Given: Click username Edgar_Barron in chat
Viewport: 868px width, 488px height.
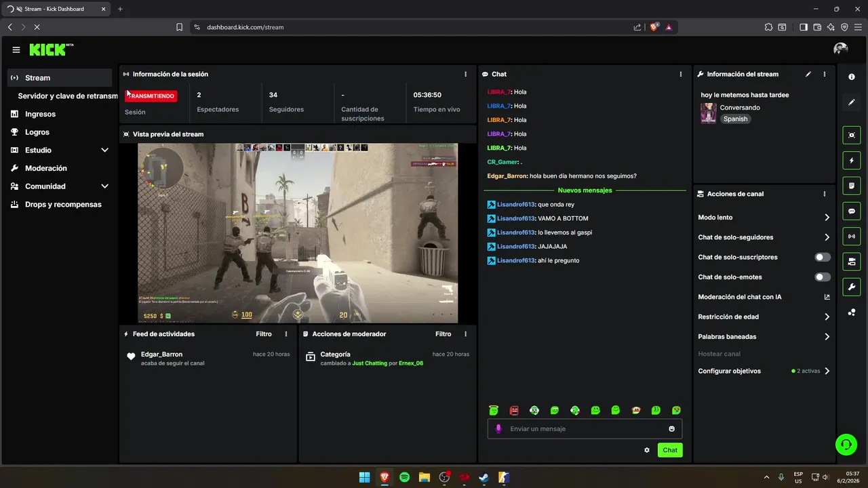Looking at the screenshot, I should [x=507, y=176].
